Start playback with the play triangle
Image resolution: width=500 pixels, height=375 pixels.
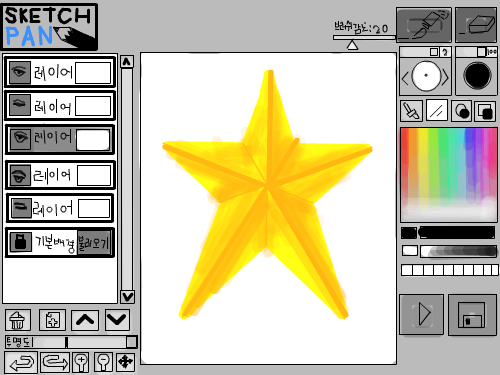point(422,314)
